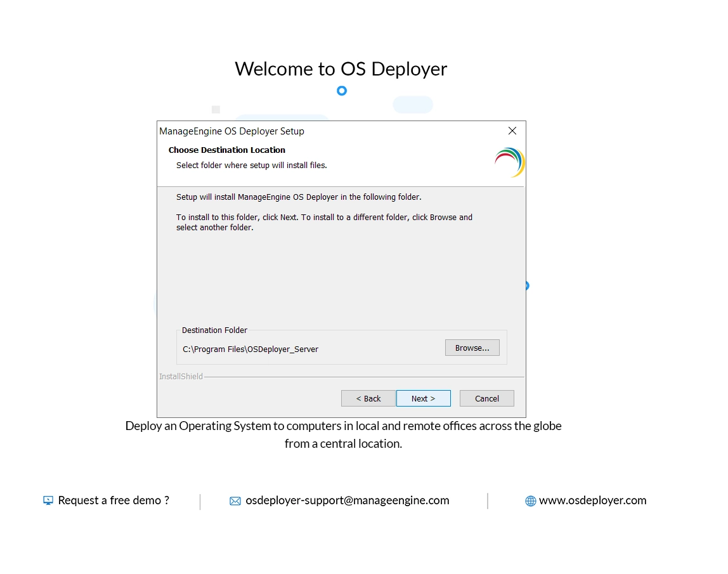Screen dimensions: 728x574
Task: Click the Request a free demo link
Action: (x=113, y=500)
